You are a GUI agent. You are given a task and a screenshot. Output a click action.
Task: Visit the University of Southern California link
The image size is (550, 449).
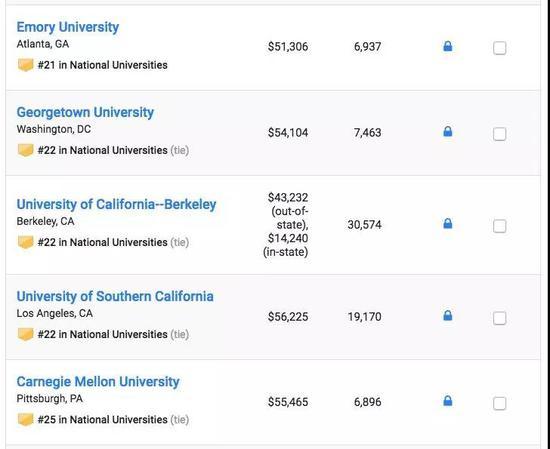point(115,296)
